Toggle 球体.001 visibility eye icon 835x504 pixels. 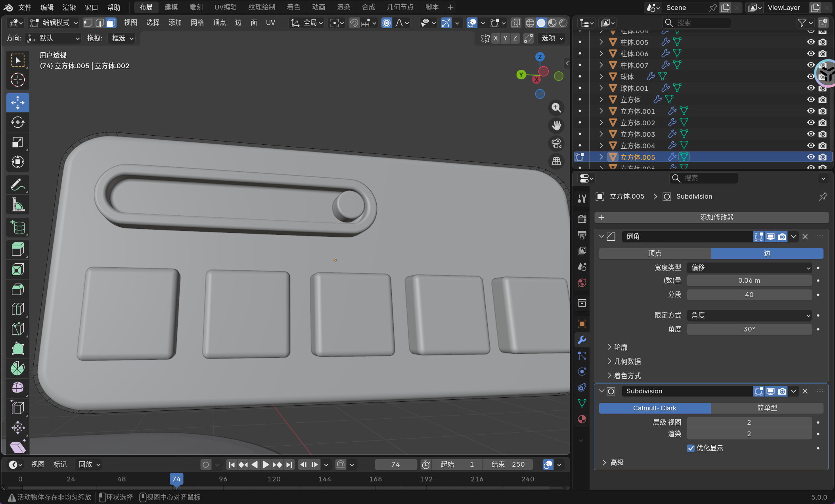click(x=811, y=88)
